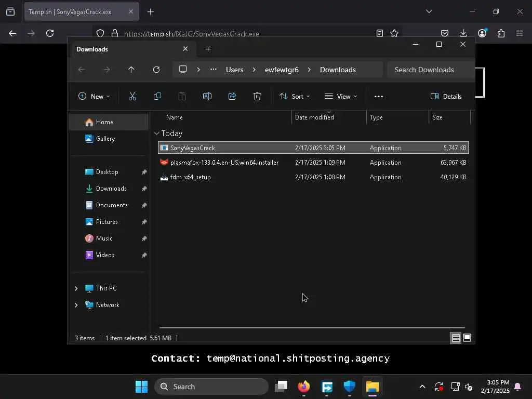
Task: Open the Windows Start menu
Action: (x=141, y=387)
